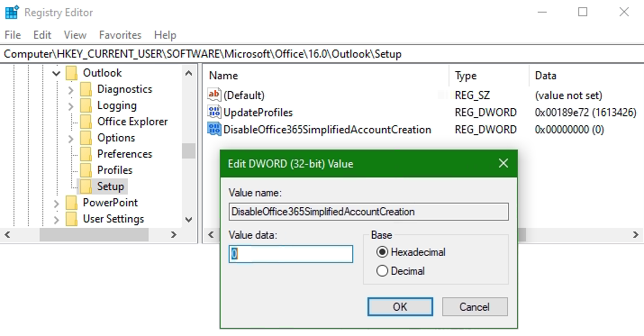Cancel the Edit DWORD dialog
Screen dimensions: 644x336
point(475,307)
